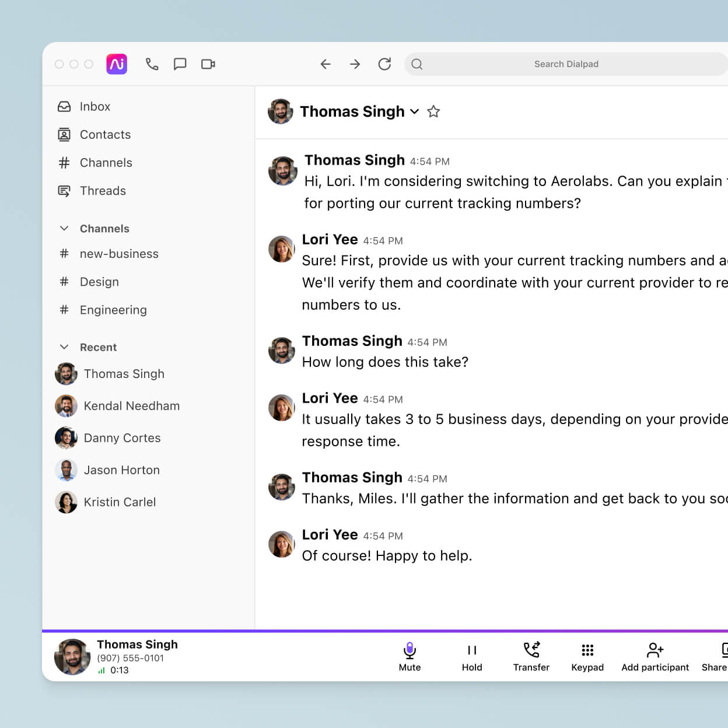728x728 pixels.
Task: Collapse the Channels section
Action: 64,229
